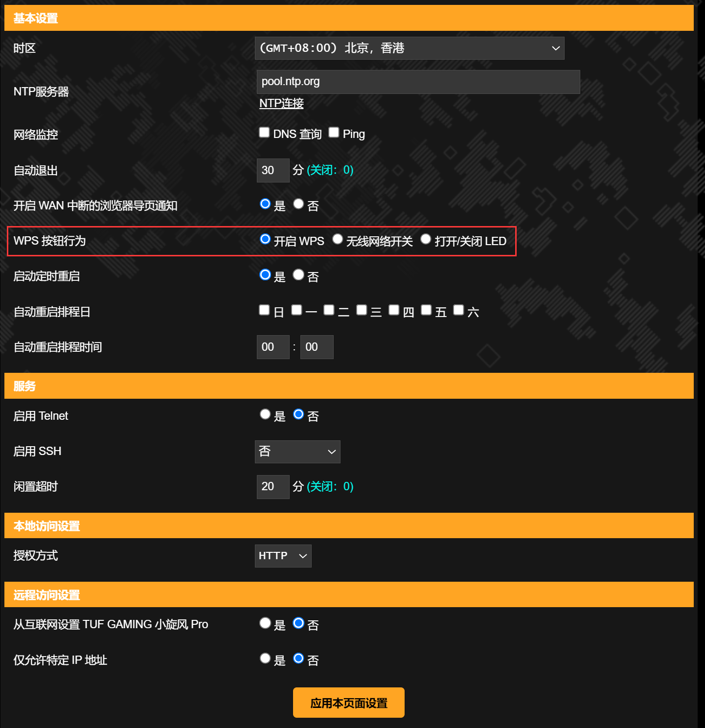Viewport: 705px width, 728px height.
Task: Select 是 for 启用 Telnet
Action: coord(265,414)
